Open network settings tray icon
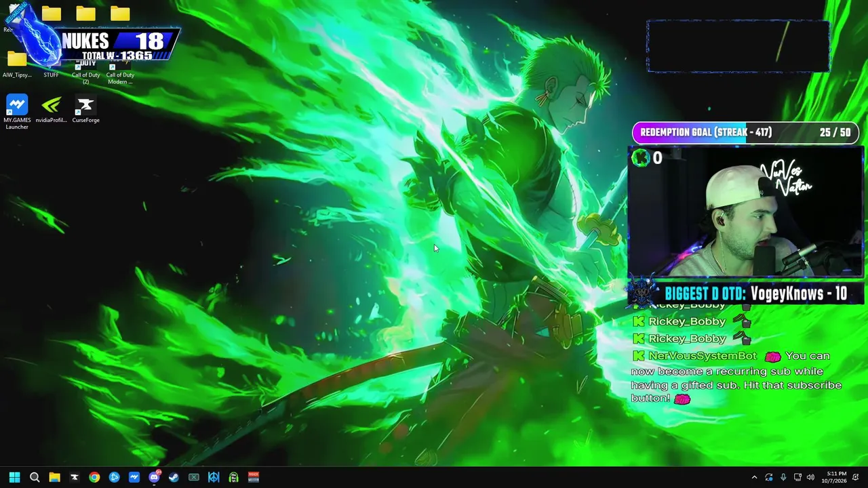The width and height of the screenshot is (868, 488). (x=797, y=478)
